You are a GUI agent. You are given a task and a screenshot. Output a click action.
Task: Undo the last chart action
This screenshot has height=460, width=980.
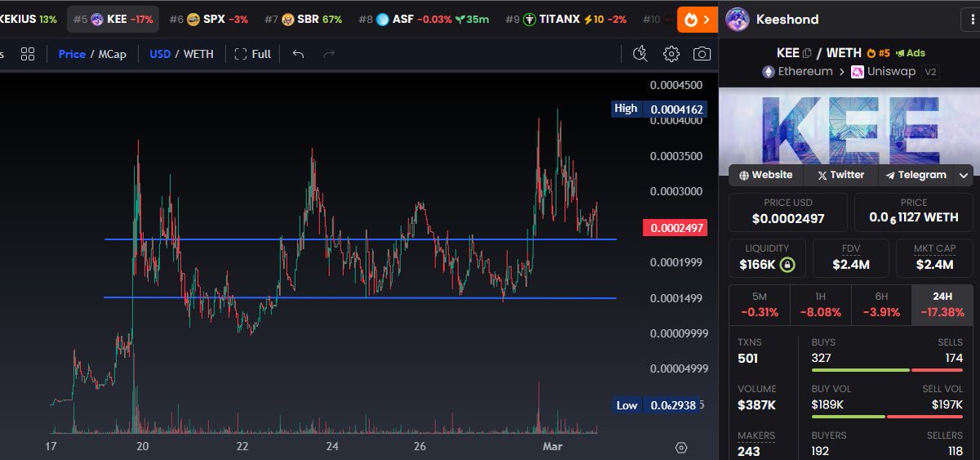coord(298,54)
